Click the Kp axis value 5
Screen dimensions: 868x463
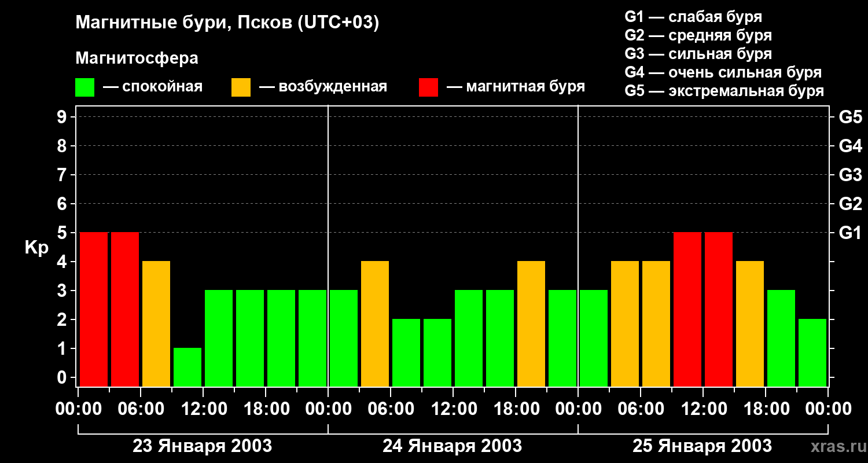pyautogui.click(x=63, y=233)
